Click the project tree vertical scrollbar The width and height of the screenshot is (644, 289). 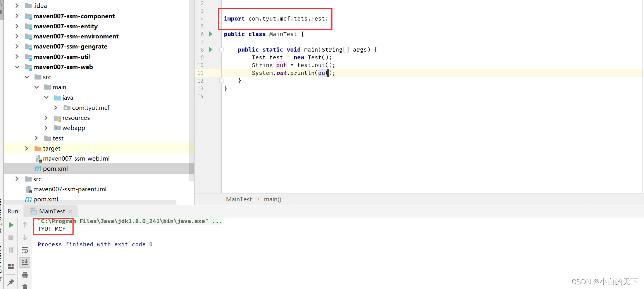(191, 90)
